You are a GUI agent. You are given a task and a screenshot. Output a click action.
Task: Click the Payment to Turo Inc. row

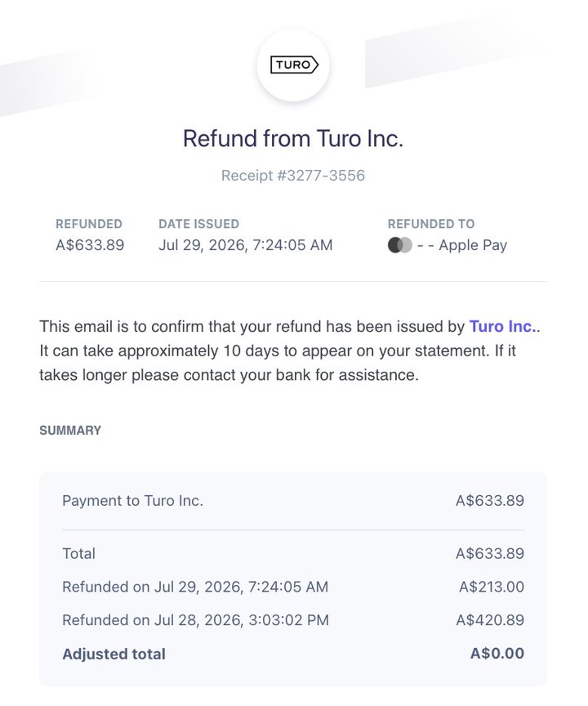point(293,501)
